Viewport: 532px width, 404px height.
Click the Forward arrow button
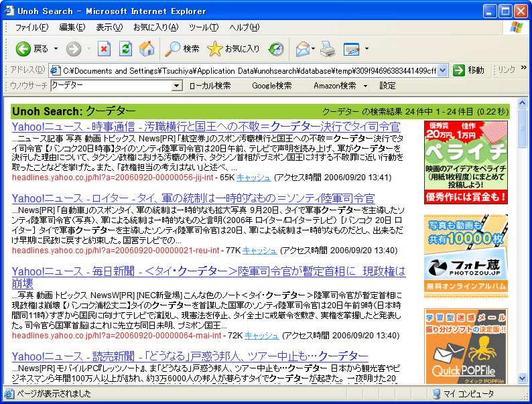click(x=74, y=49)
